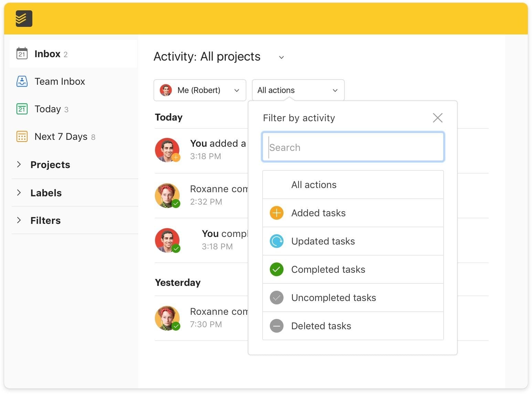The width and height of the screenshot is (532, 394).
Task: Click the gray Uncompleted tasks icon
Action: pos(276,298)
